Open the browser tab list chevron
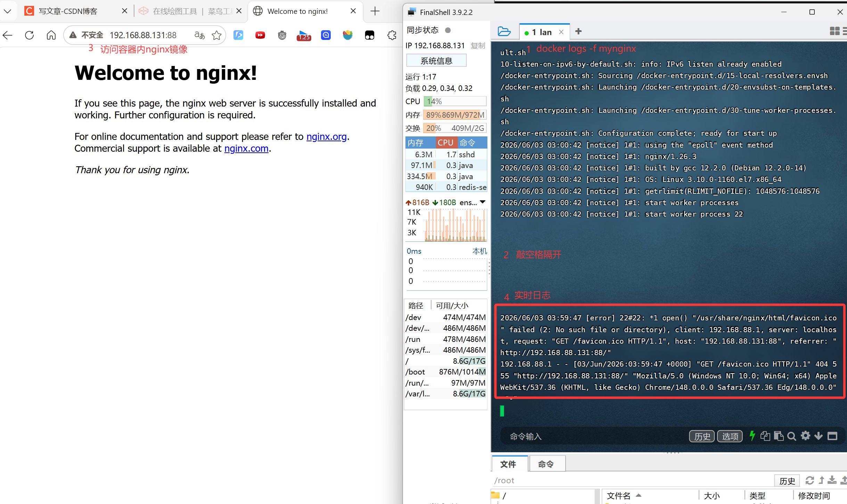Viewport: 847px width, 504px height. [7, 11]
